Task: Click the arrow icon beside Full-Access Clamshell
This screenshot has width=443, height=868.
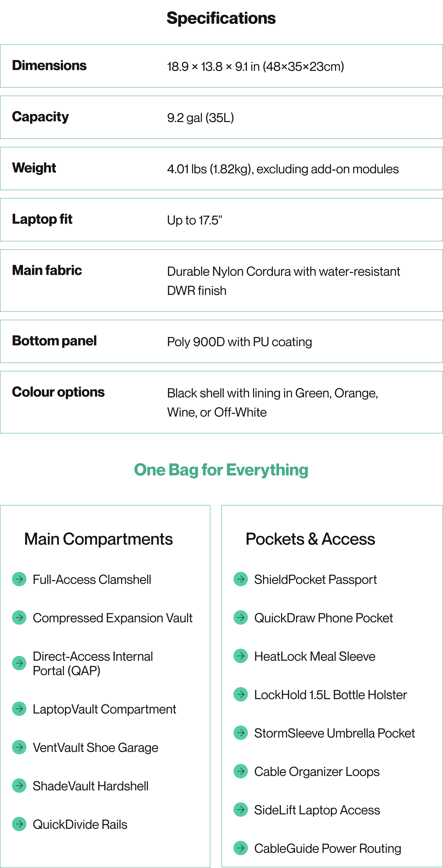Action: click(x=19, y=579)
